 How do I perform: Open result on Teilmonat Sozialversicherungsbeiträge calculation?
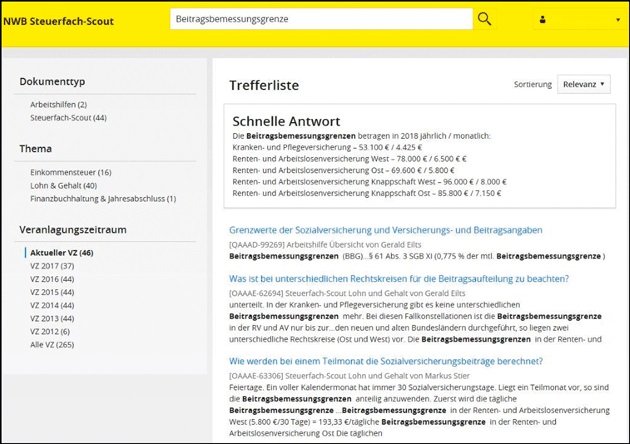point(393,360)
